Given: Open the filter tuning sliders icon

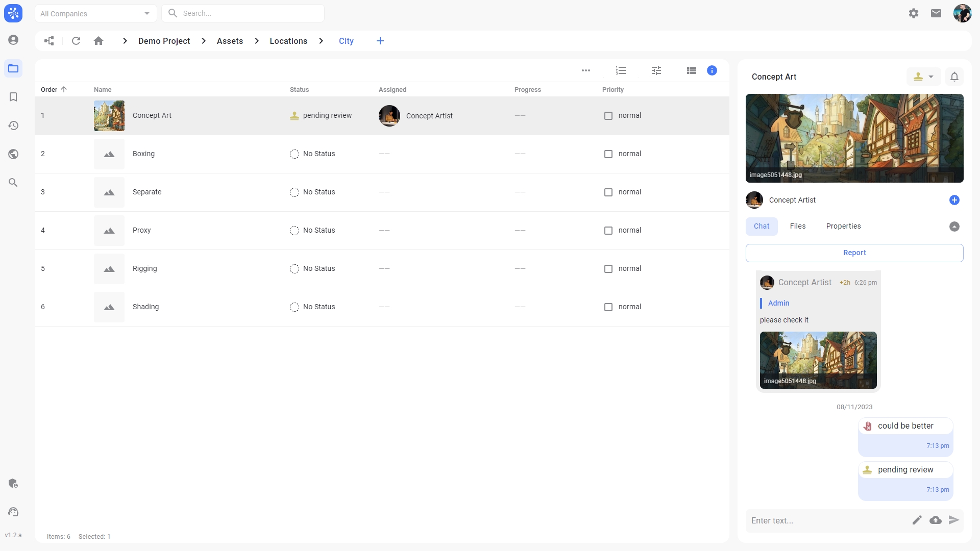Looking at the screenshot, I should click(656, 70).
